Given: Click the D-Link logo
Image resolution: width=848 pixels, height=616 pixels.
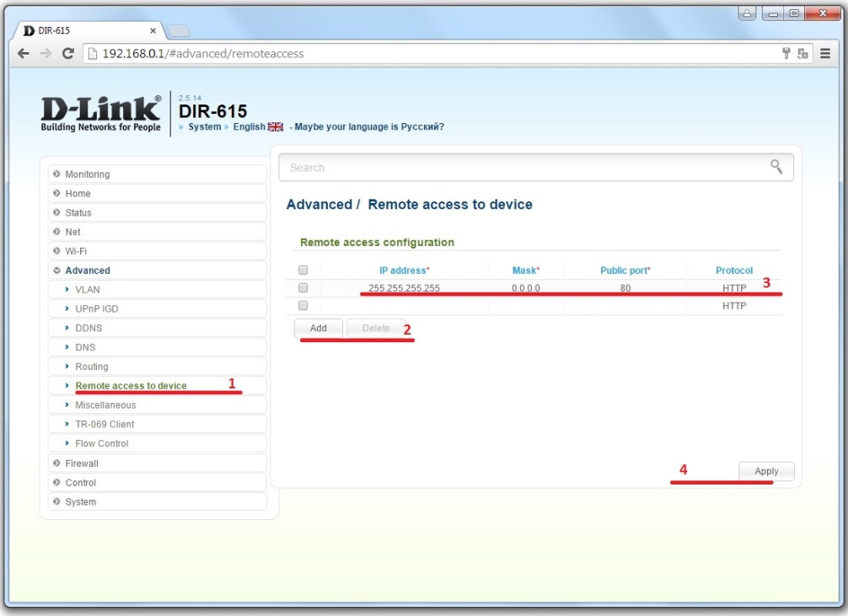Looking at the screenshot, I should [101, 114].
